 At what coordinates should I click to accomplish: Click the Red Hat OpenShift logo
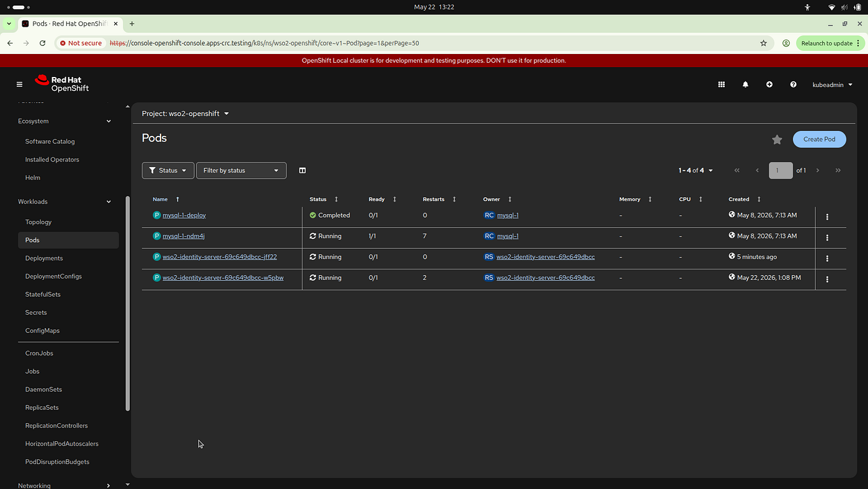click(x=61, y=84)
